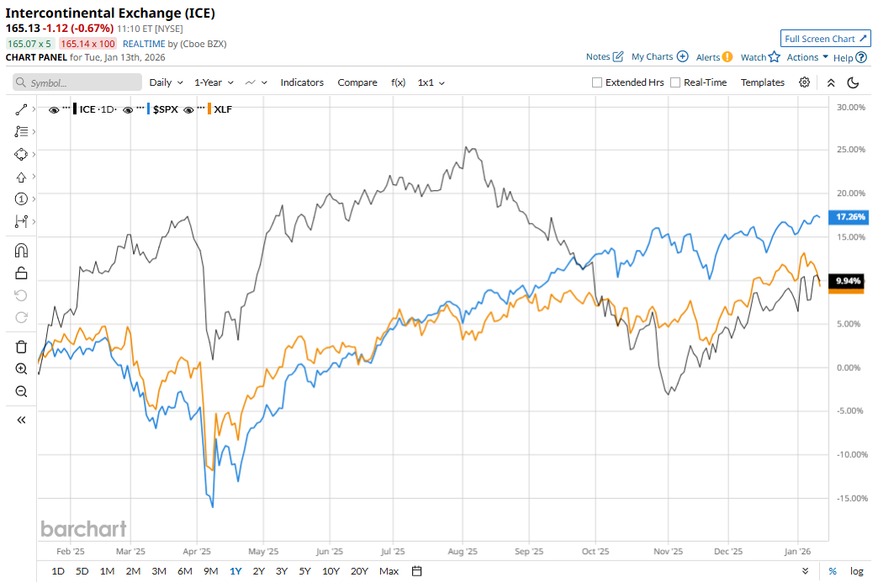
Task: Enable the Extended Hrs checkbox
Action: point(597,82)
